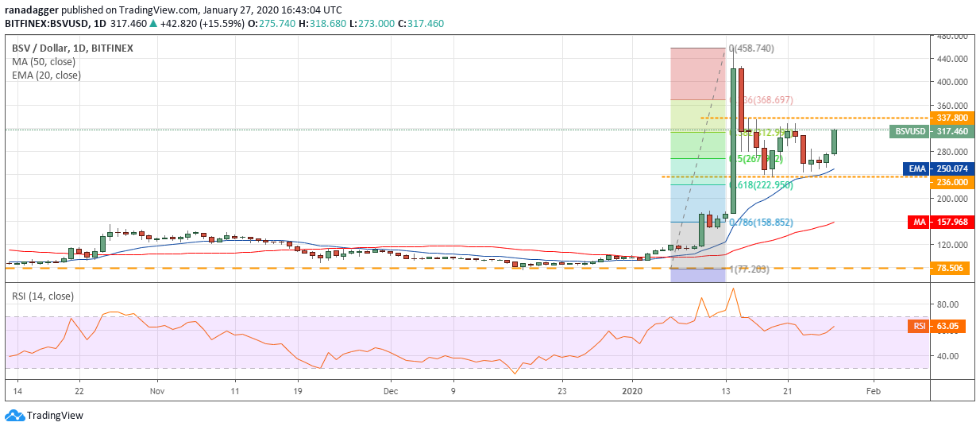980x430 pixels.
Task: Click the RSI (14, close) legend
Action: tap(42, 296)
